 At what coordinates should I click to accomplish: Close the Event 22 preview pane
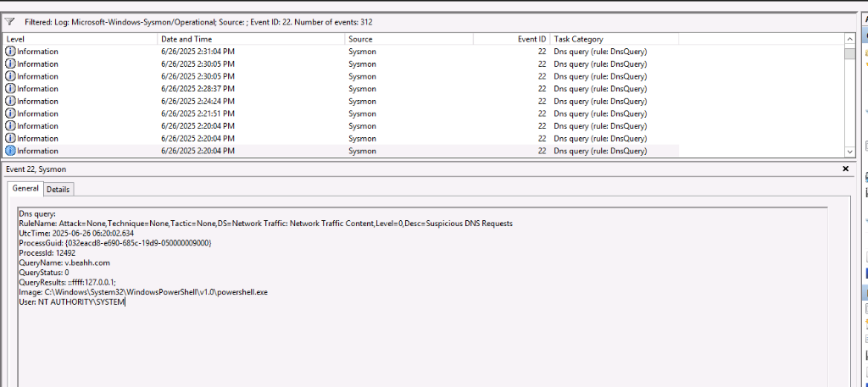(845, 169)
